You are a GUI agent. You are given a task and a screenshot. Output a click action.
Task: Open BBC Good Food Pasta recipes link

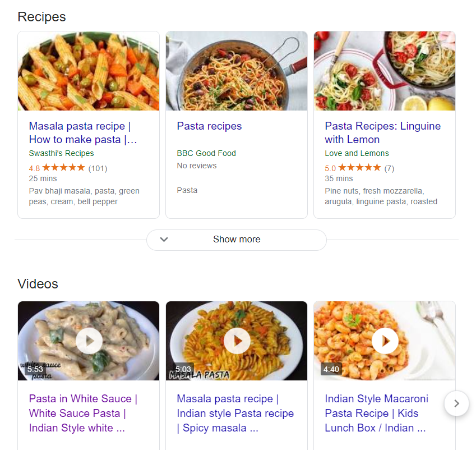click(209, 126)
